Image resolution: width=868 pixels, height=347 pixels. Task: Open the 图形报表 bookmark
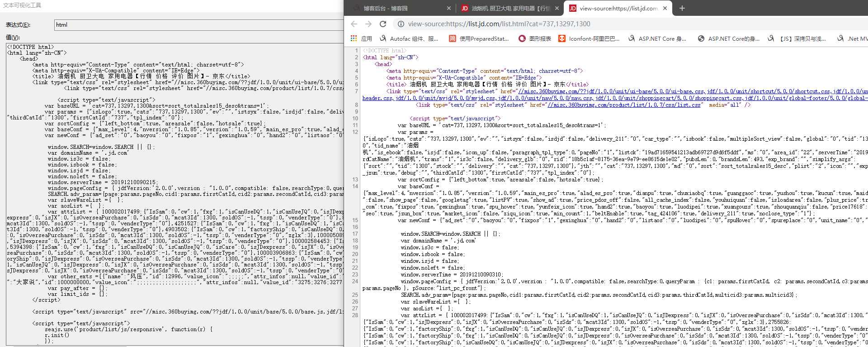pyautogui.click(x=535, y=39)
